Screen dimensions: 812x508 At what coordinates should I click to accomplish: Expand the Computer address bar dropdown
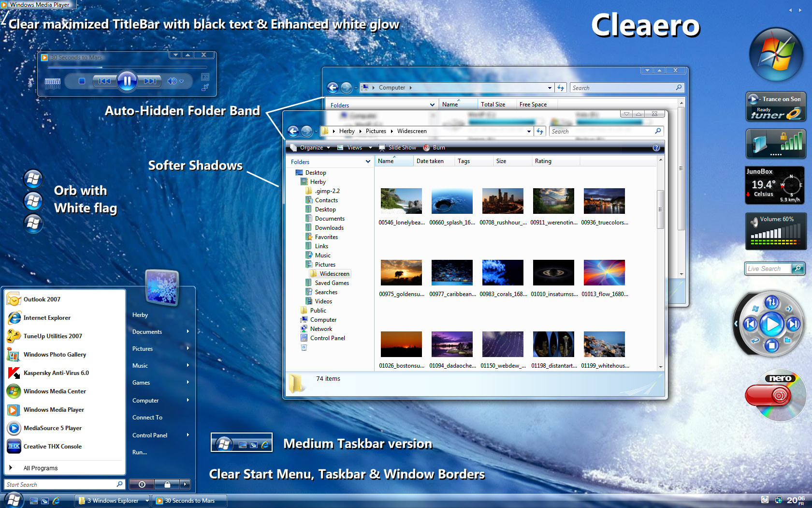[550, 88]
